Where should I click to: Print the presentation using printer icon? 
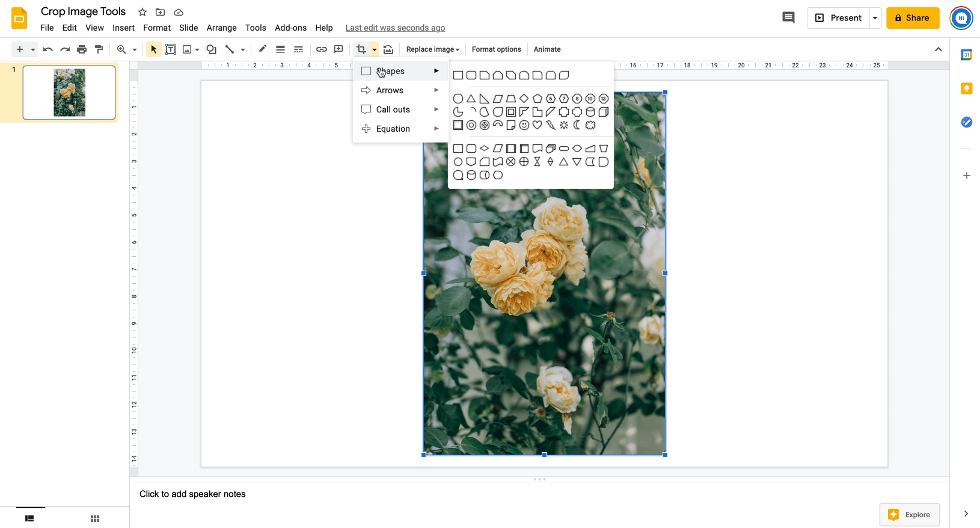(82, 49)
